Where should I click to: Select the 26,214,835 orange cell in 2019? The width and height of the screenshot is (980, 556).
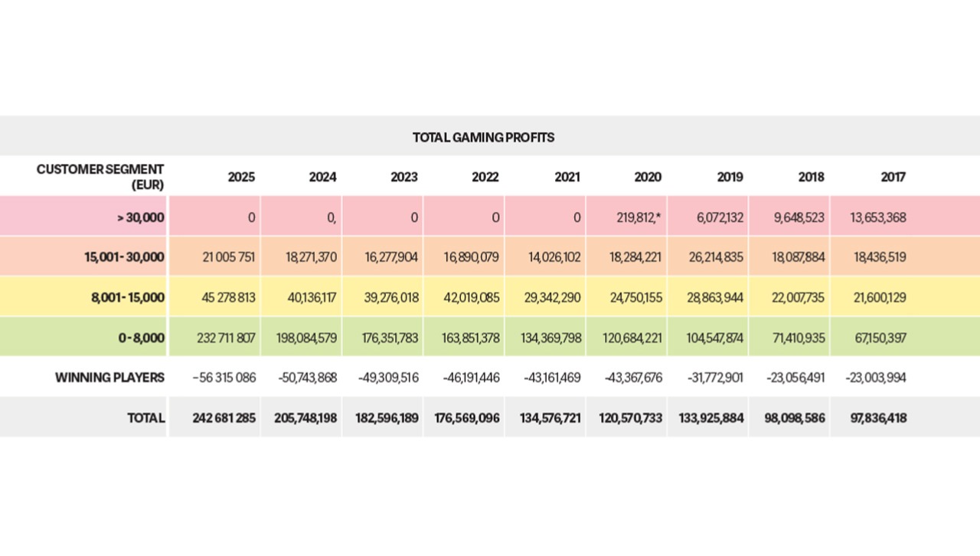pos(716,257)
